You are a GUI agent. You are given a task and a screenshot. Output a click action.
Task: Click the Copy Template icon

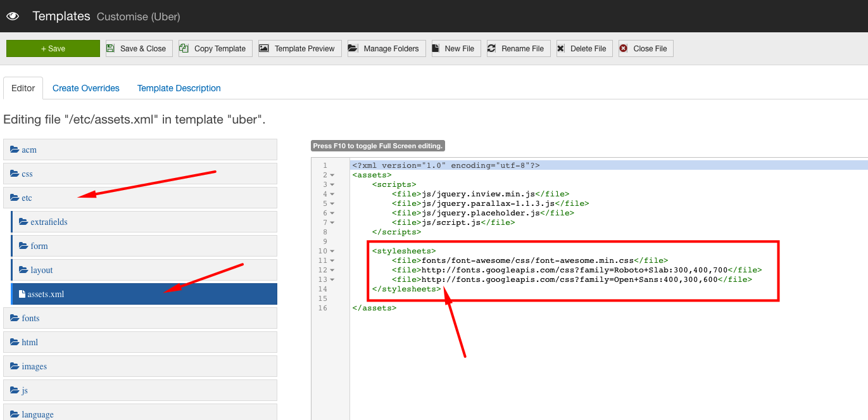click(x=184, y=49)
